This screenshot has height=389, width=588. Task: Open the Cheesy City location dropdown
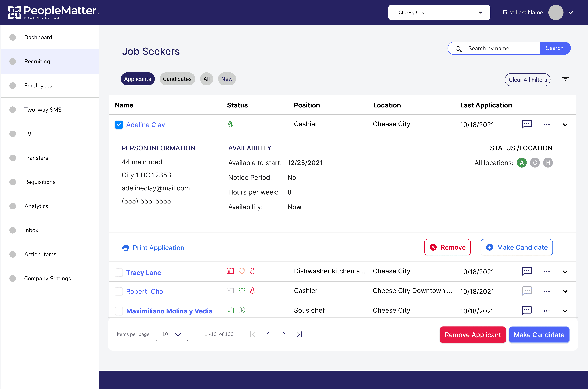pyautogui.click(x=439, y=12)
